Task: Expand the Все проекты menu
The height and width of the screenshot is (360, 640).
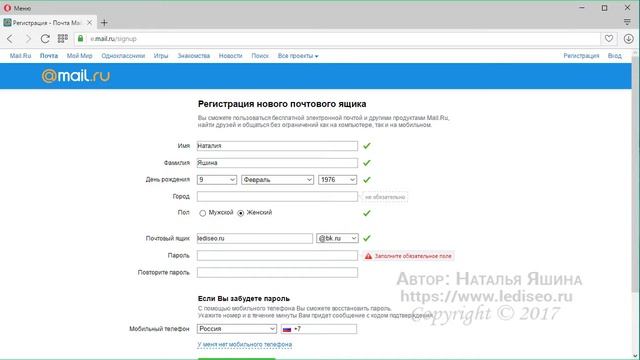Action: click(x=298, y=56)
